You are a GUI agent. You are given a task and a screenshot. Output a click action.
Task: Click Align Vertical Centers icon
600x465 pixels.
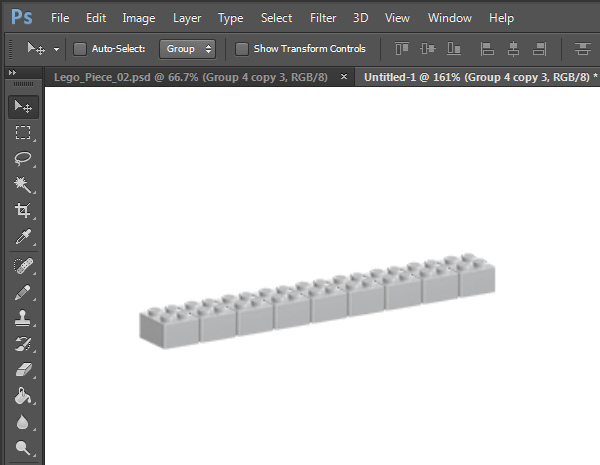(x=428, y=49)
